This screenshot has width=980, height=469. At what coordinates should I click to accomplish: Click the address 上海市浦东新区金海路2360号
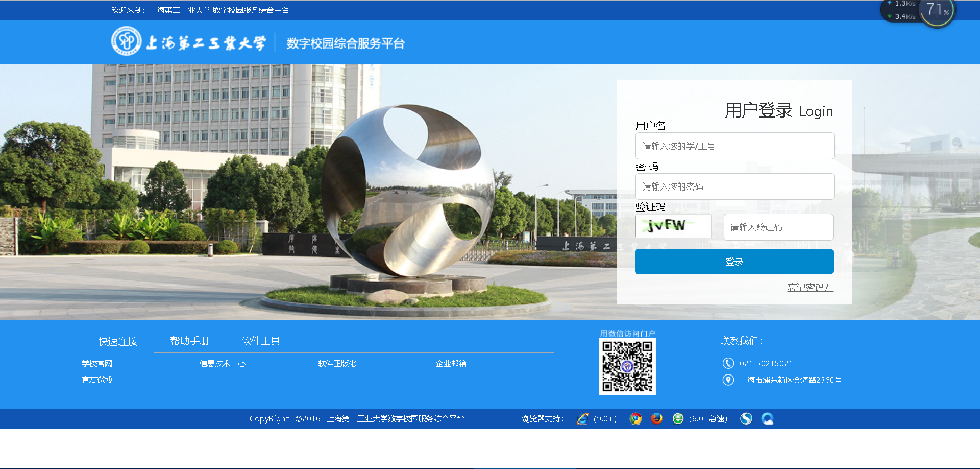click(791, 380)
